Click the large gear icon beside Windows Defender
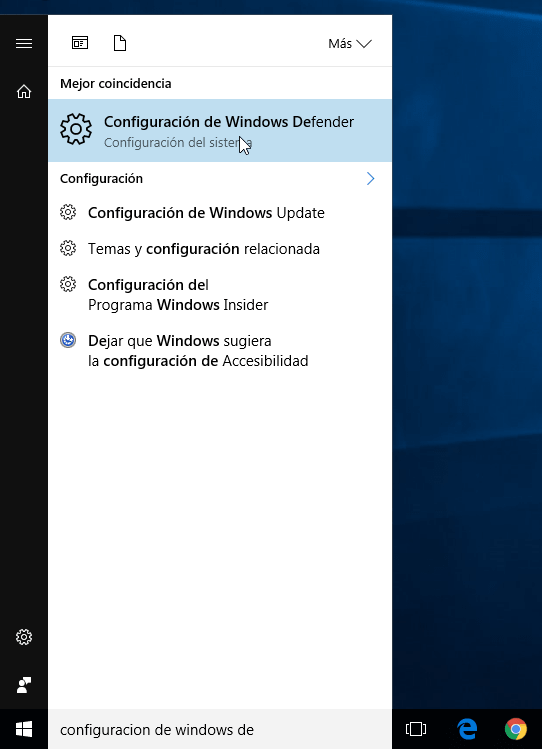This screenshot has height=749, width=542. coord(76,129)
